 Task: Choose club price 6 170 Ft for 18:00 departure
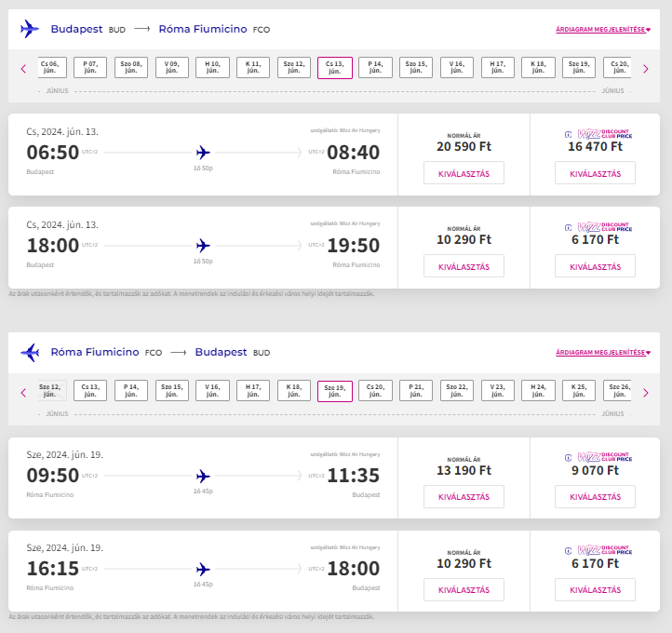point(595,266)
